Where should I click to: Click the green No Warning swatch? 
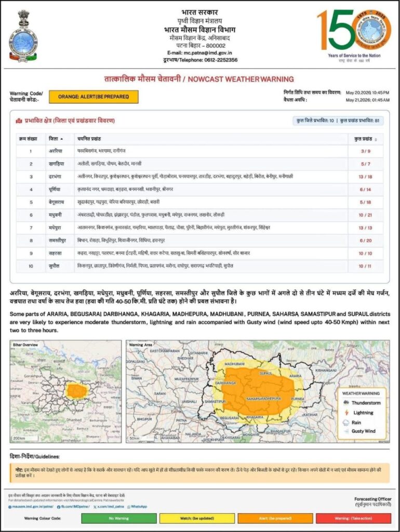pyautogui.click(x=119, y=518)
